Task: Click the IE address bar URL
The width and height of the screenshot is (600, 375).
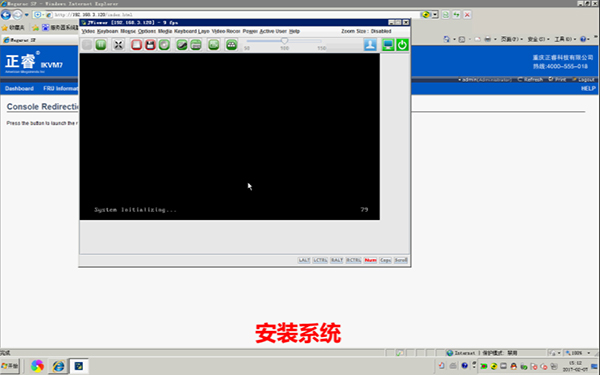Action: click(93, 15)
